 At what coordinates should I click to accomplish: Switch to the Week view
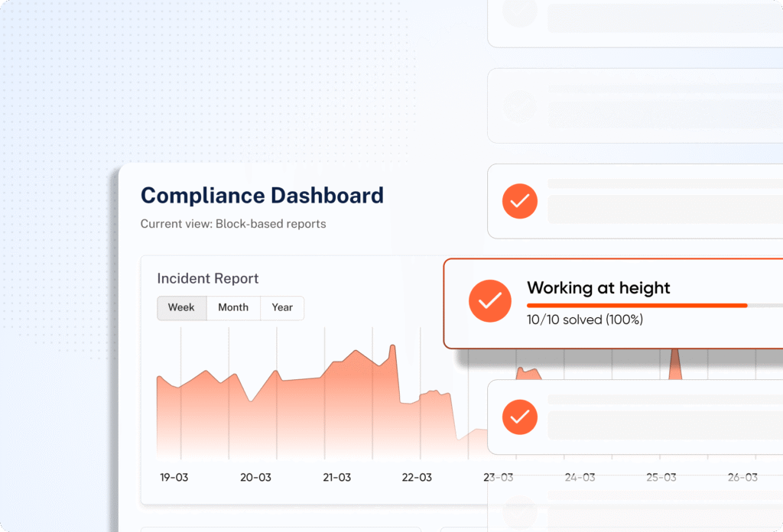click(181, 307)
